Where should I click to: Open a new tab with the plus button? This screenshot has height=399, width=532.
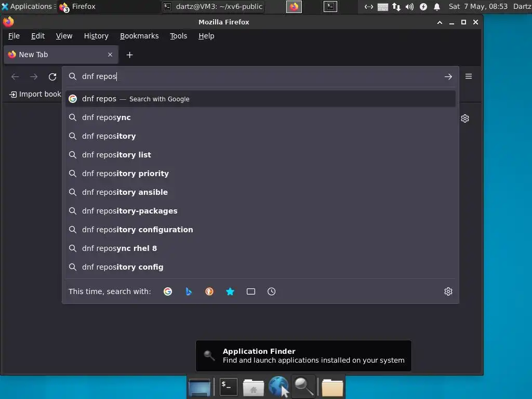click(129, 55)
